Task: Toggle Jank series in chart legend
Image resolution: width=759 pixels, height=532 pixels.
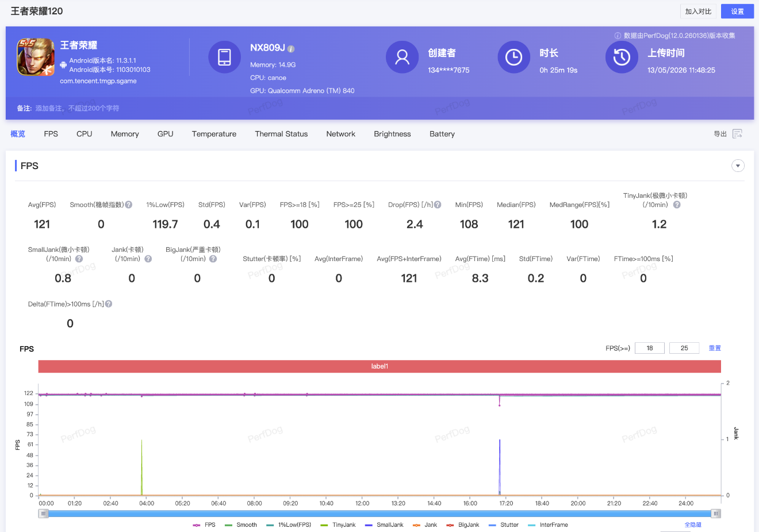Action: point(425,525)
